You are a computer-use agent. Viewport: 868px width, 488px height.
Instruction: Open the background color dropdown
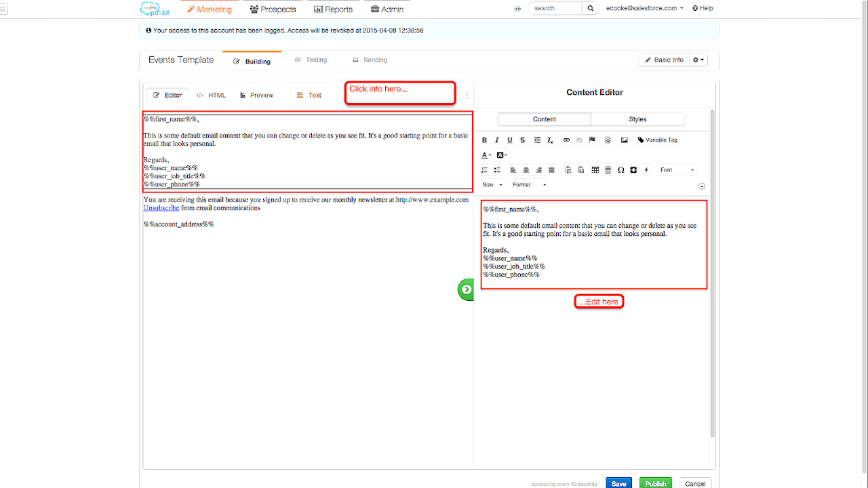click(x=502, y=155)
